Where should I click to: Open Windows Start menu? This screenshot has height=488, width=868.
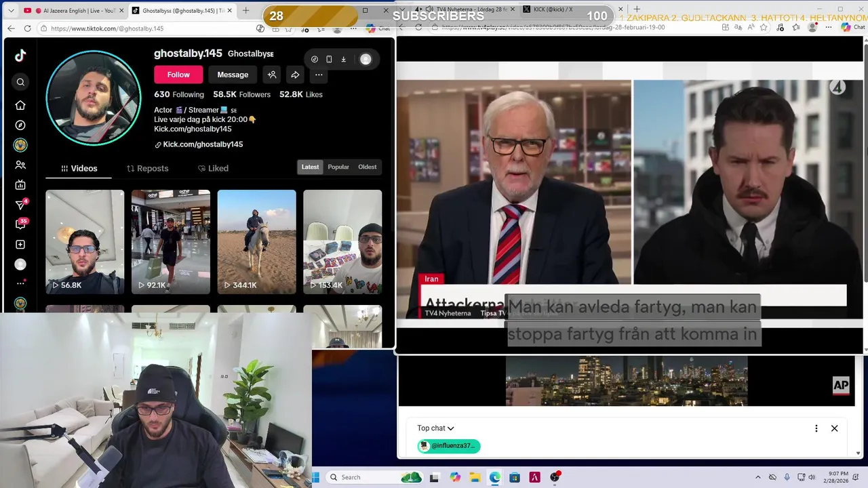(316, 477)
